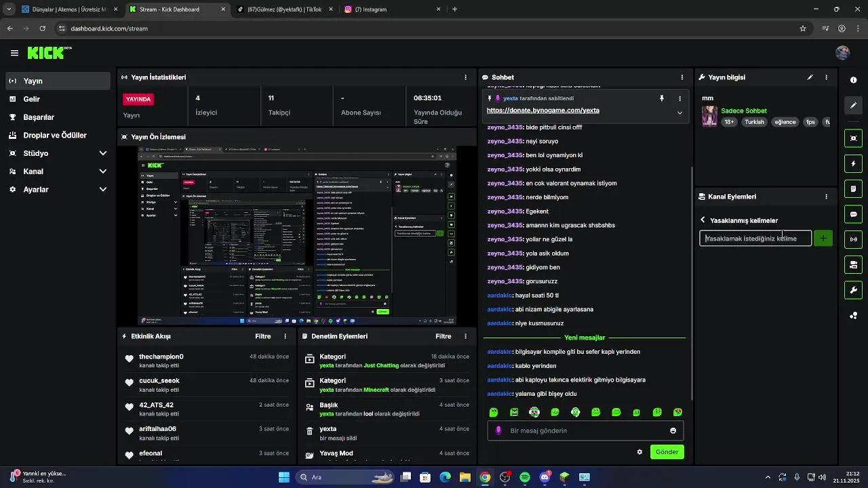
Task: Open the user profile avatar menu
Action: (x=843, y=53)
